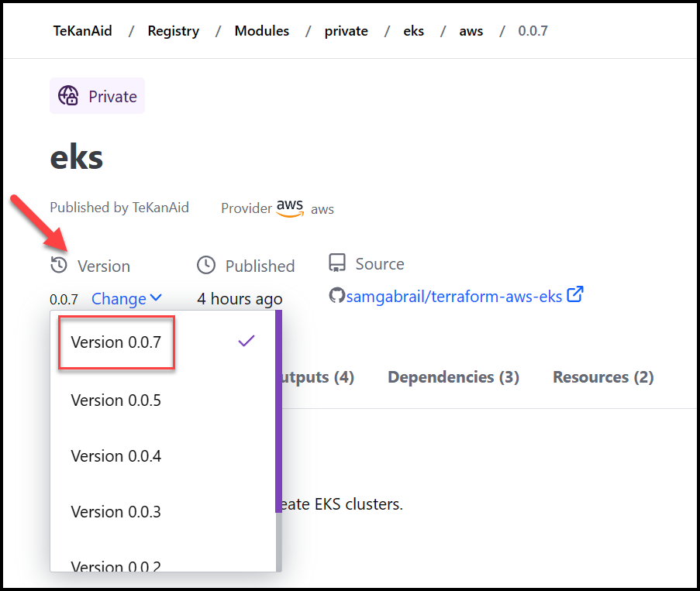Select Version 0.0.4 from the list
Viewport: 700px width, 591px height.
tap(116, 456)
